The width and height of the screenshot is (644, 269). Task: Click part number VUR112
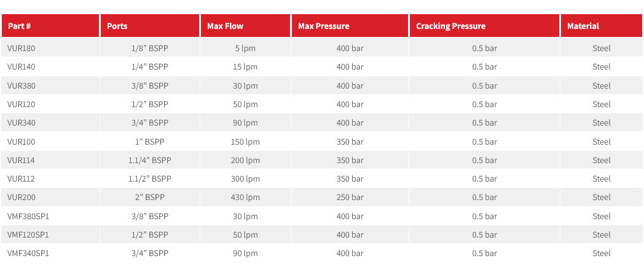click(20, 179)
